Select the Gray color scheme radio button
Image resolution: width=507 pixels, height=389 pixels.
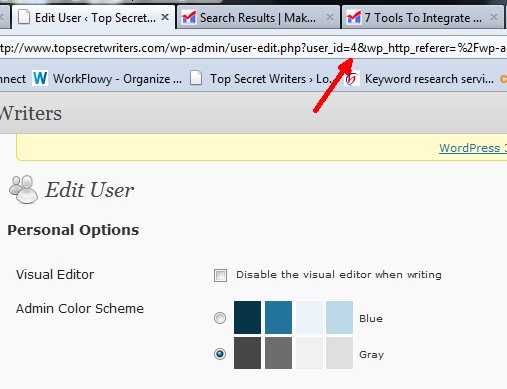(x=220, y=354)
